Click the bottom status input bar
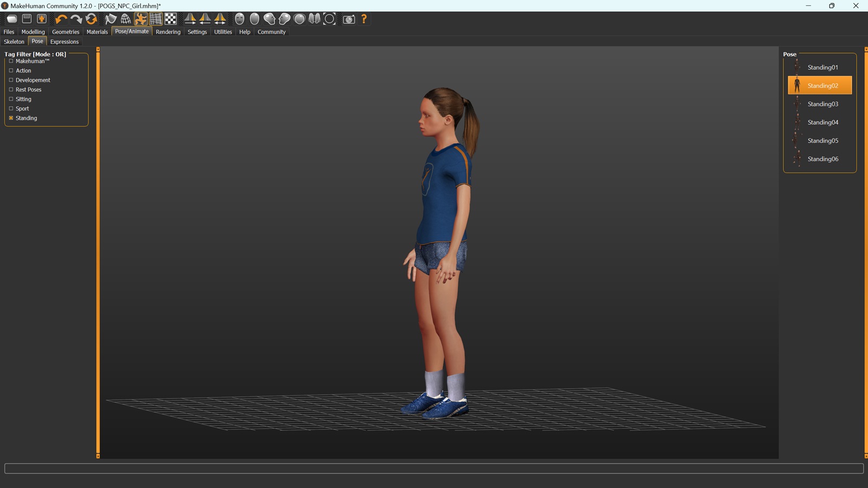Viewport: 868px width, 488px height. click(434, 468)
